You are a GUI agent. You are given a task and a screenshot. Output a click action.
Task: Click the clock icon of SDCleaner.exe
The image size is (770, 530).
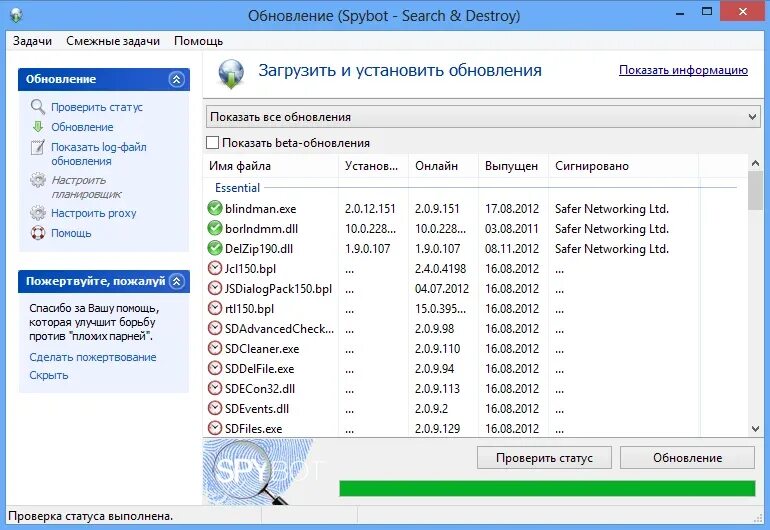[215, 348]
